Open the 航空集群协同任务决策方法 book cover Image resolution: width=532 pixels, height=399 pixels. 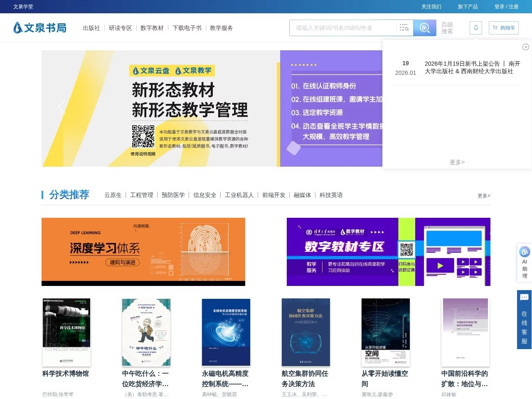305,332
